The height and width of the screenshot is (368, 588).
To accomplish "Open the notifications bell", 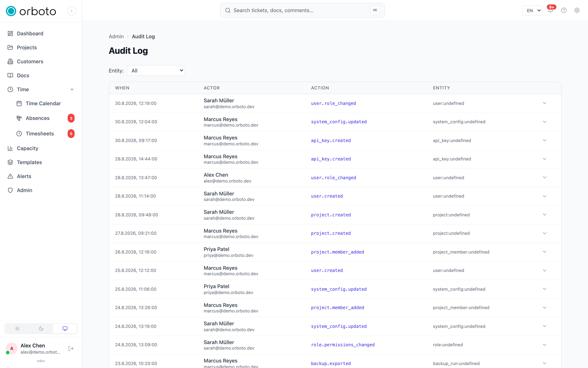I will click(x=550, y=10).
